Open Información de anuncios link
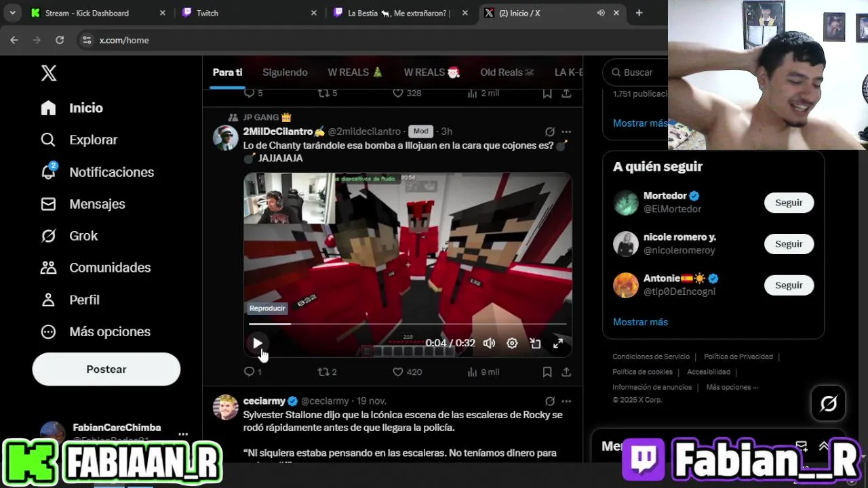The height and width of the screenshot is (488, 868). coord(652,387)
